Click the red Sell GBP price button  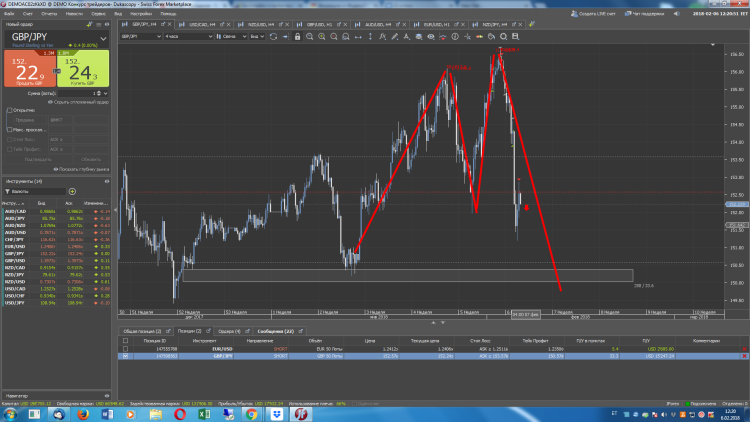pyautogui.click(x=30, y=68)
